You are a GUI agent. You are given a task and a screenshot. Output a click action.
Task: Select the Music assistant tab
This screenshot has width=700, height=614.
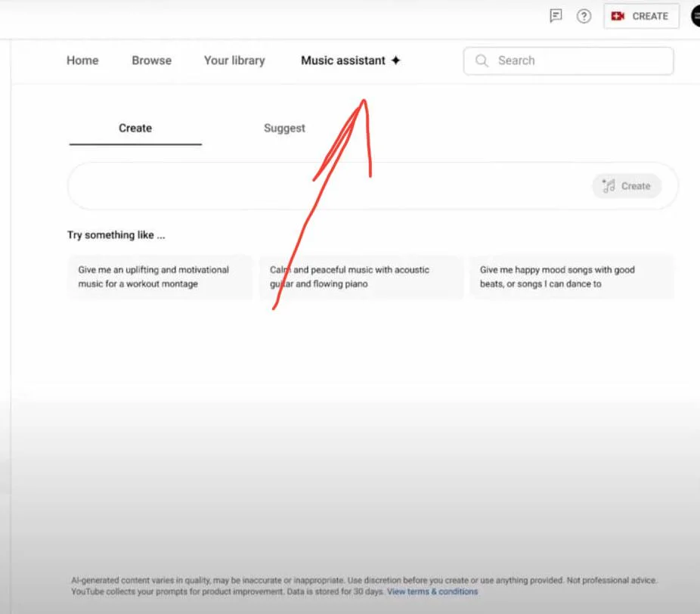point(351,60)
